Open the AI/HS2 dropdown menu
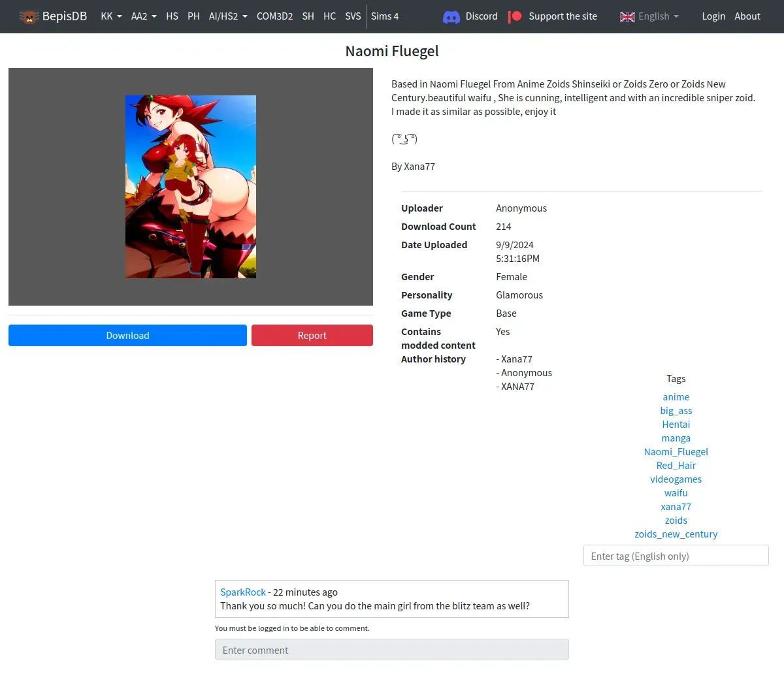 pos(228,16)
